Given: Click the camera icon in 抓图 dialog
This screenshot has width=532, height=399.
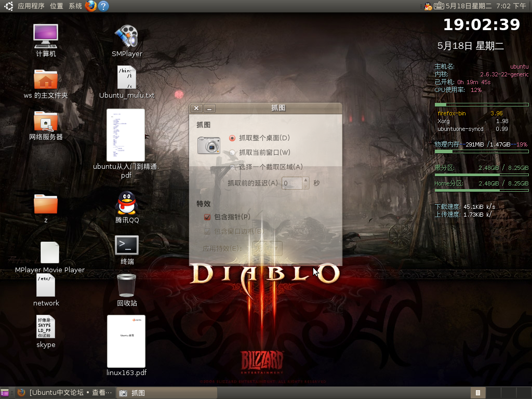Looking at the screenshot, I should click(x=209, y=145).
